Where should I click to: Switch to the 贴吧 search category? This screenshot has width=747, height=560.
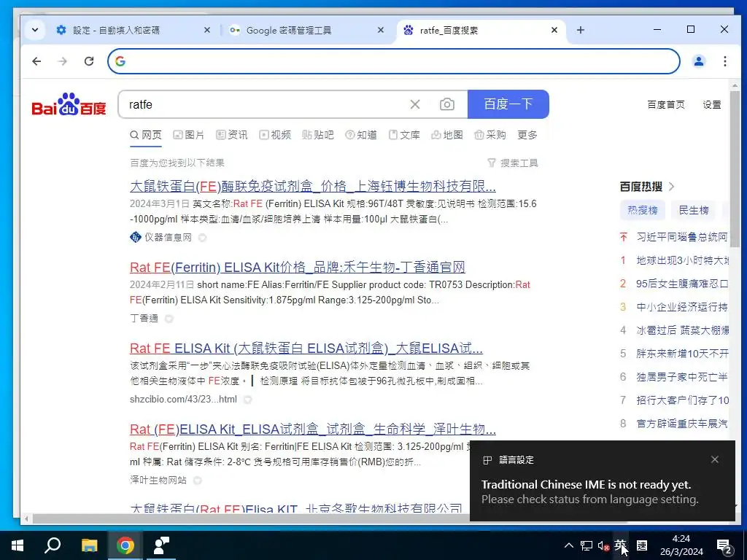[x=318, y=135]
